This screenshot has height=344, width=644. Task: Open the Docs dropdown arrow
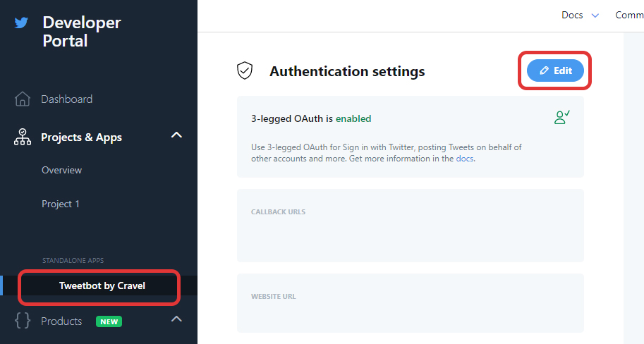pyautogui.click(x=595, y=16)
